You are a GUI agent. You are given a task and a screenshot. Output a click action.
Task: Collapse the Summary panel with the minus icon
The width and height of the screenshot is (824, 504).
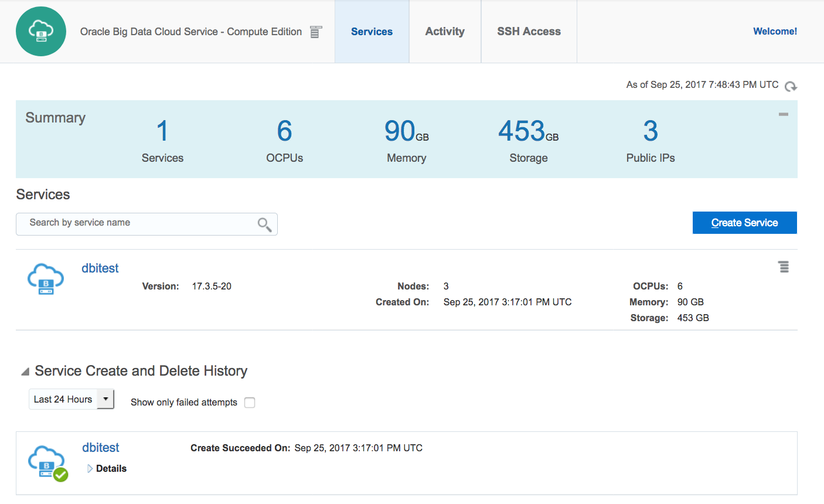[783, 114]
